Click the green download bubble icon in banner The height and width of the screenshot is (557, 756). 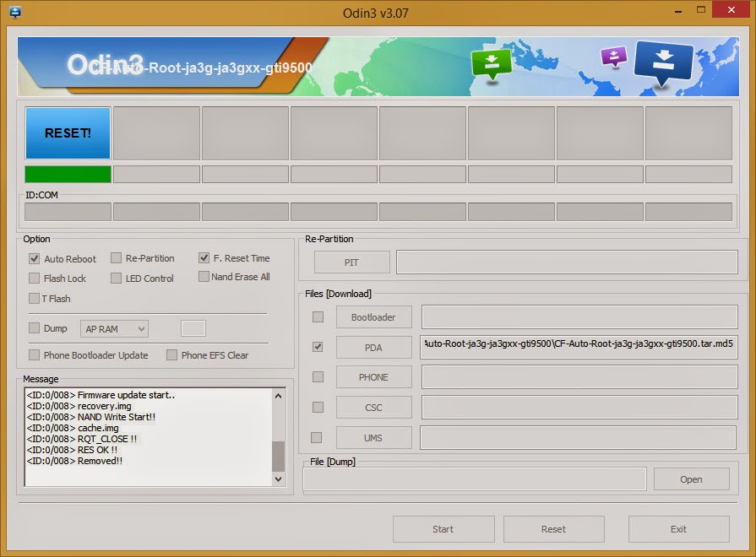[492, 65]
